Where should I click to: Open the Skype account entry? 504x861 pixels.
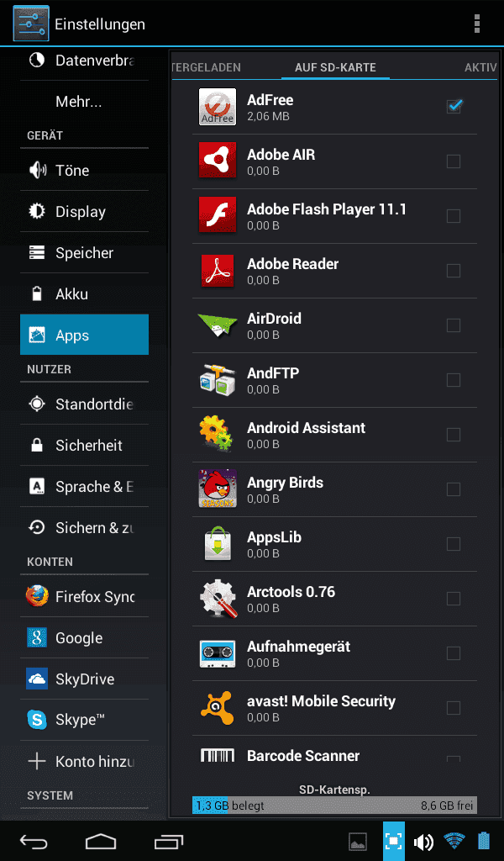point(85,720)
